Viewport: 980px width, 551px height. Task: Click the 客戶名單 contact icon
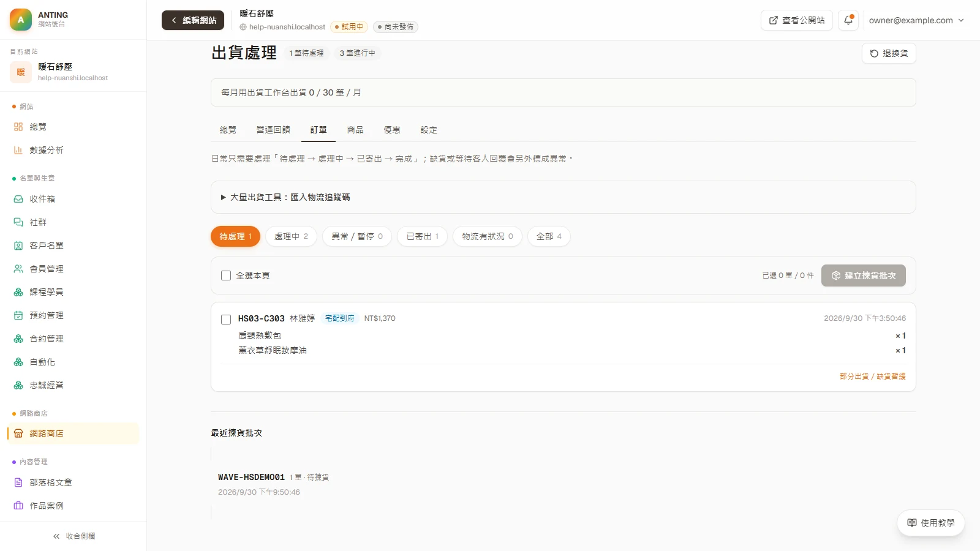18,246
